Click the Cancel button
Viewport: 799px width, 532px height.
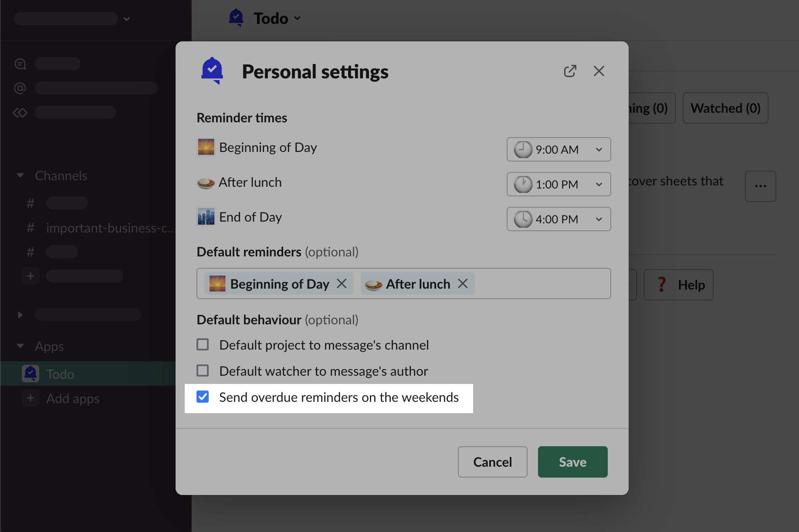[x=492, y=462]
